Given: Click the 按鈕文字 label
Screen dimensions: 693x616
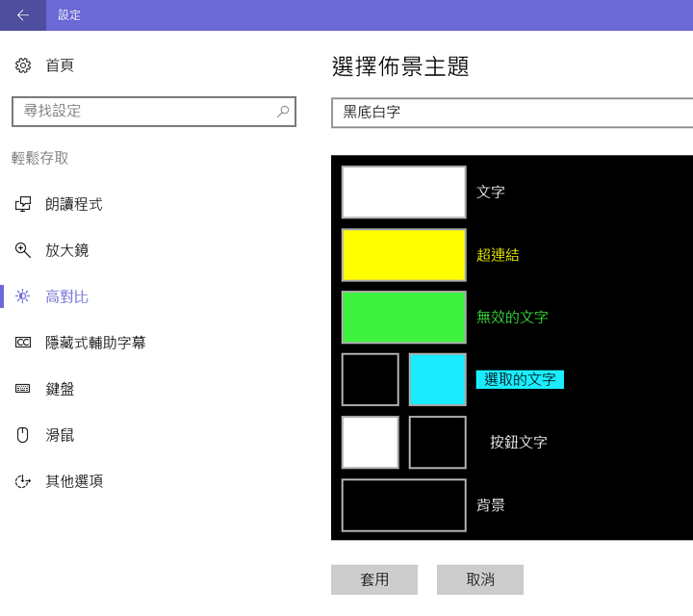Looking at the screenshot, I should [x=519, y=443].
